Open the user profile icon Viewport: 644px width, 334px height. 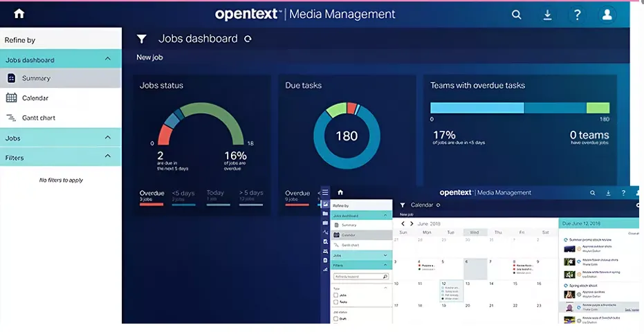click(x=607, y=15)
